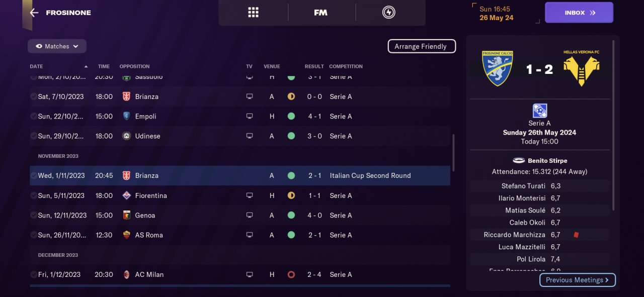Image resolution: width=644 pixels, height=297 pixels.
Task: Click the AS Roma club badge
Action: [x=126, y=235]
